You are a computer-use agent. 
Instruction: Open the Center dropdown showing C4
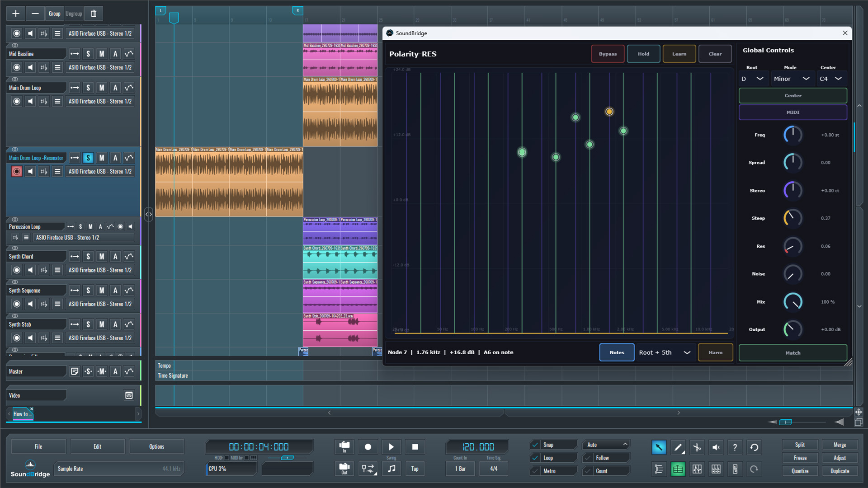(831, 79)
